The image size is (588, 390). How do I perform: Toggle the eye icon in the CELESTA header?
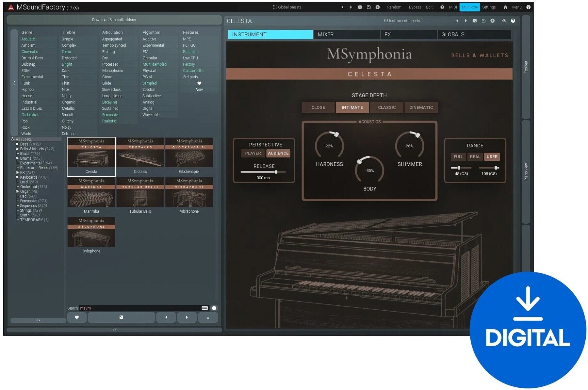504,21
